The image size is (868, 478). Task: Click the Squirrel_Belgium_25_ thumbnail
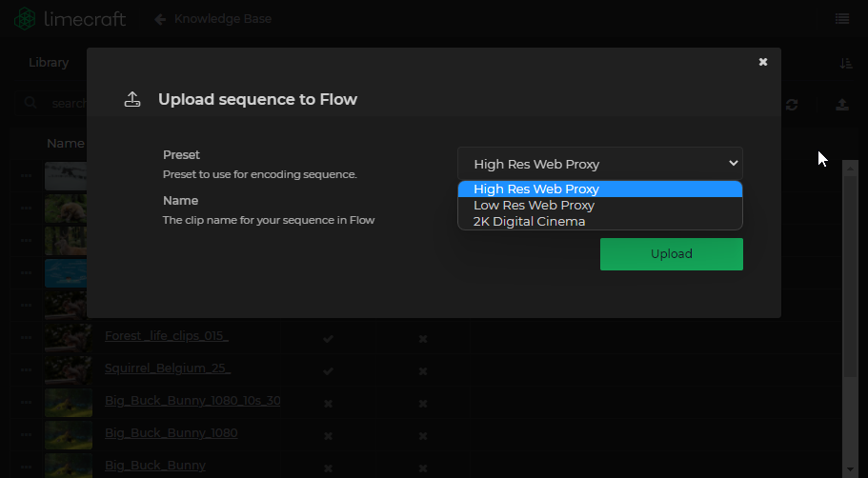(68, 369)
